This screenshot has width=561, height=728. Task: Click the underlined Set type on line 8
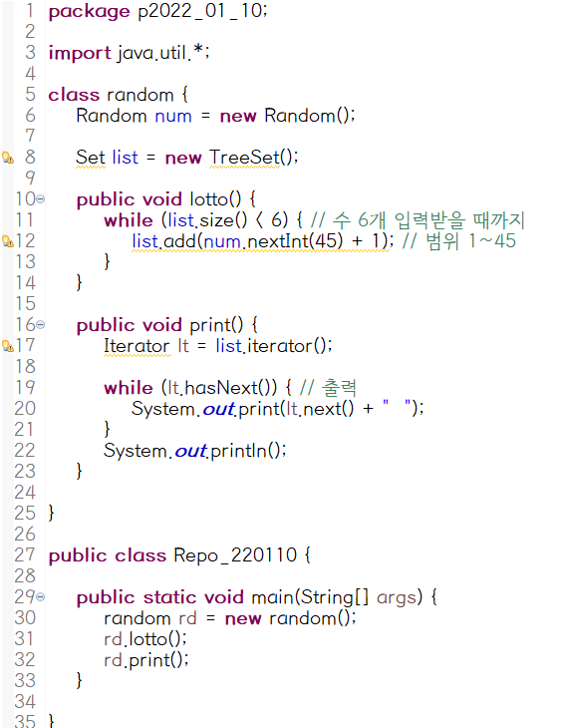[x=91, y=158]
